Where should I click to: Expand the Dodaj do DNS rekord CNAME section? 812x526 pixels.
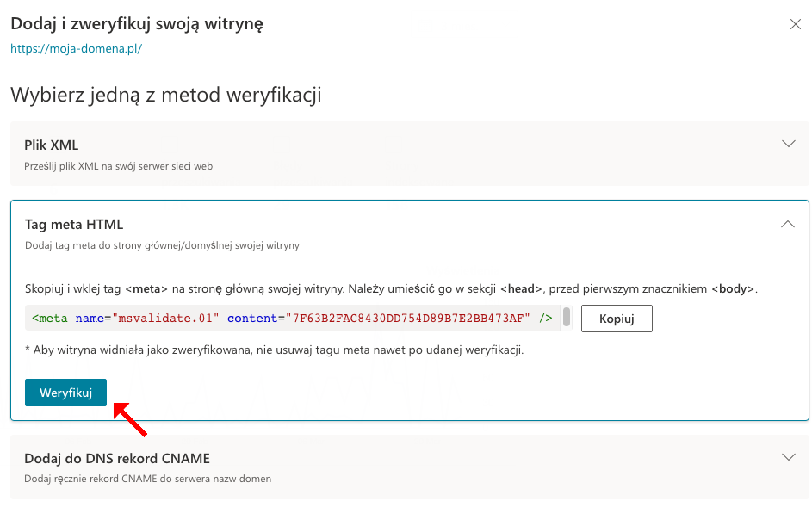[x=789, y=457]
